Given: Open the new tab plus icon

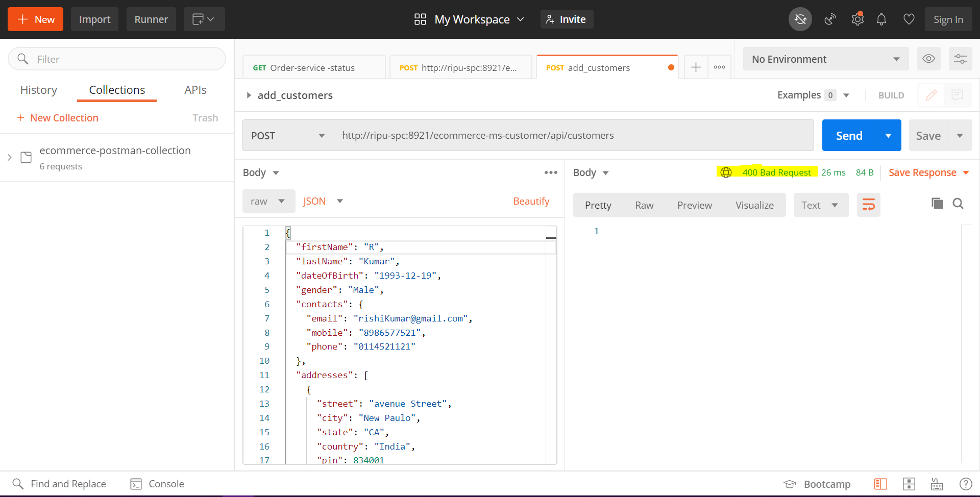Looking at the screenshot, I should (696, 67).
